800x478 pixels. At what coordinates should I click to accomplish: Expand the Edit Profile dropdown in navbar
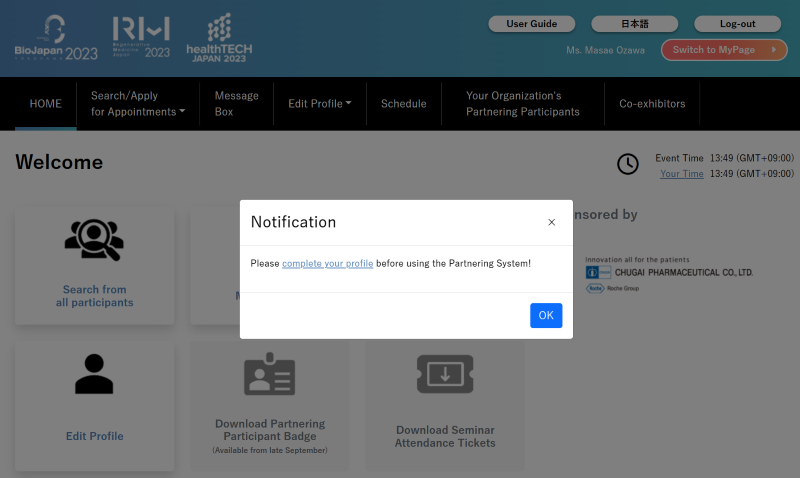(x=320, y=104)
